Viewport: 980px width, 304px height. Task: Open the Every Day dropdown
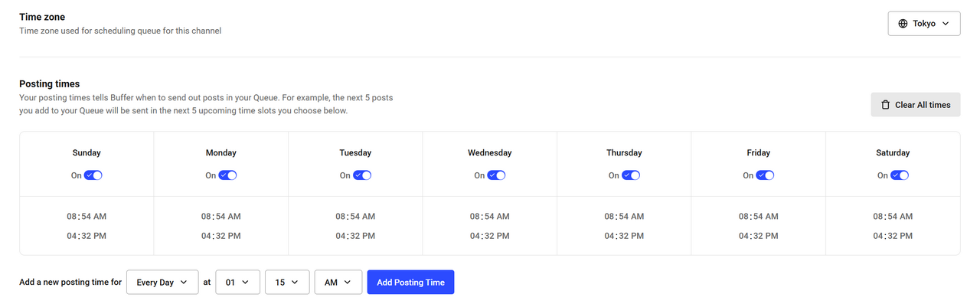coord(162,283)
